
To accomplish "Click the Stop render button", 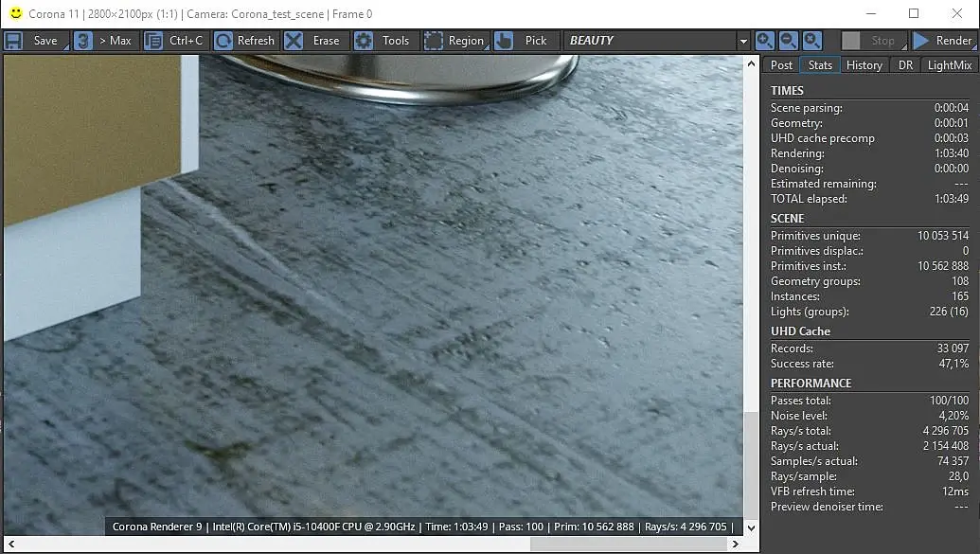I will click(x=871, y=41).
